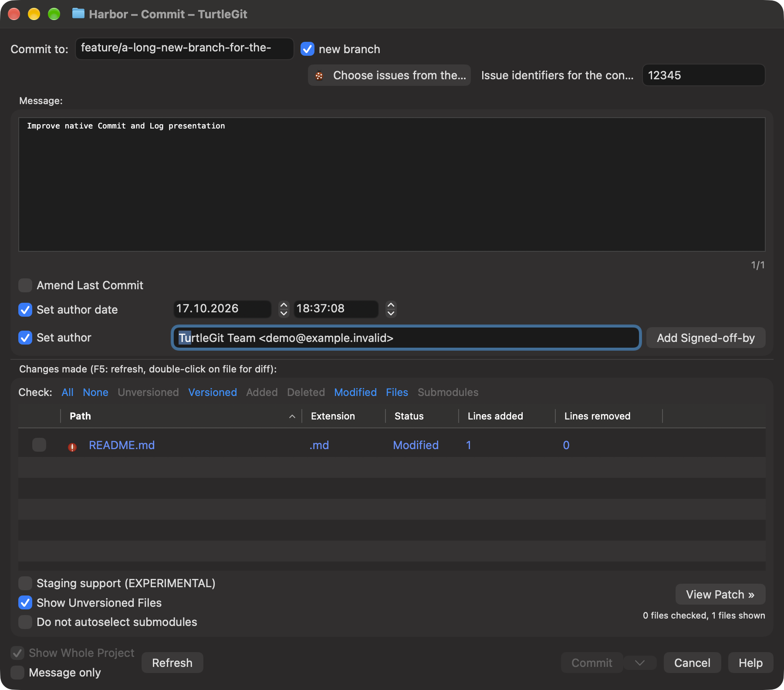Open Help for the commit dialog

[750, 663]
